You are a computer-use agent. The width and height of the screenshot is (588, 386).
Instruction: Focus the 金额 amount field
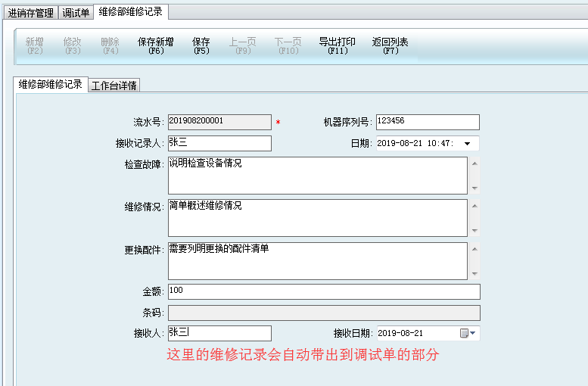[x=323, y=292]
